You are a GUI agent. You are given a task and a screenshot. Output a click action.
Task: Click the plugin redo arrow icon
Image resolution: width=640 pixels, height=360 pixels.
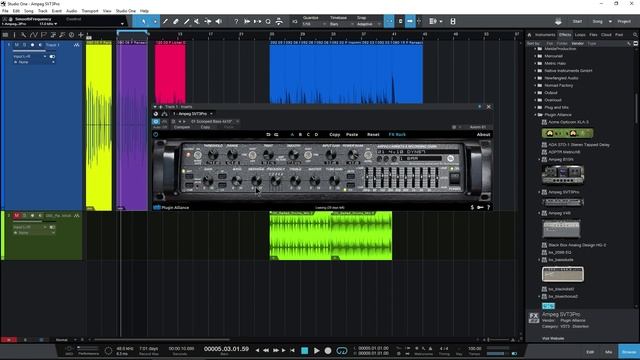(x=276, y=134)
